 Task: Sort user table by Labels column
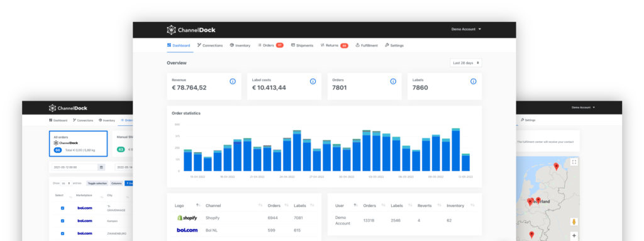click(410, 205)
